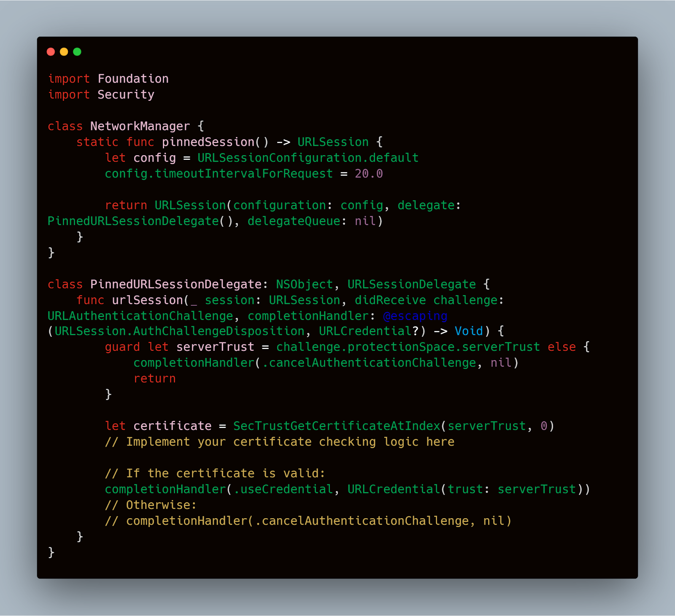
Task: Click the blue Void return type
Action: pyautogui.click(x=469, y=331)
